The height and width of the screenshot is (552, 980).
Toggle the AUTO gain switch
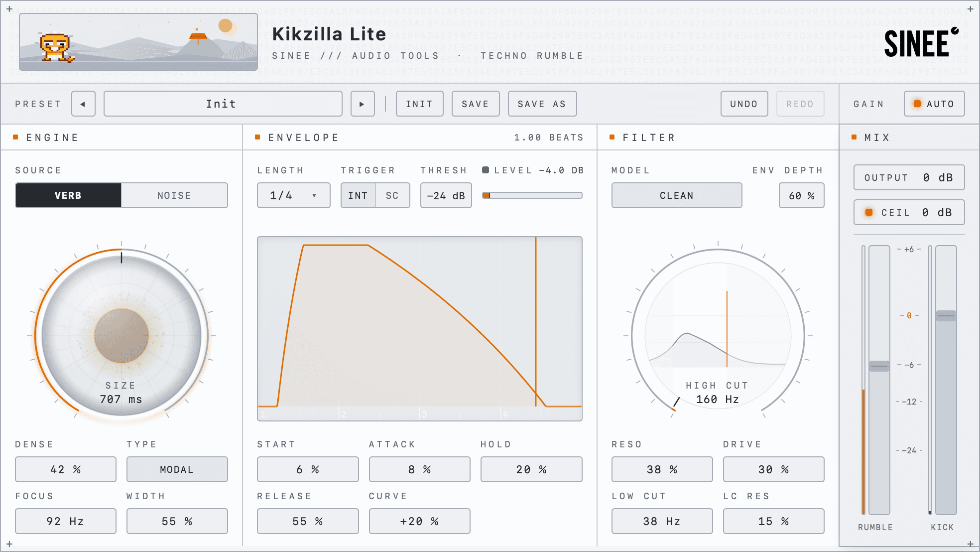[x=934, y=104]
